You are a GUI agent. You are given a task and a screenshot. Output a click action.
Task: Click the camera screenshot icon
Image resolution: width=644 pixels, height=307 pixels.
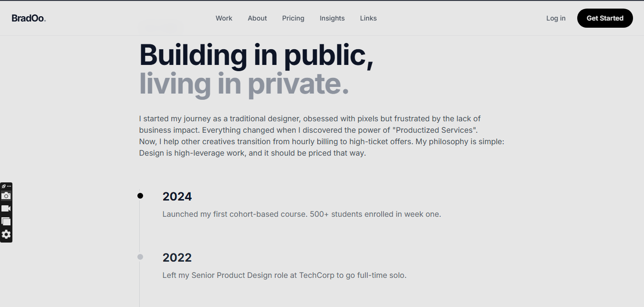point(6,196)
